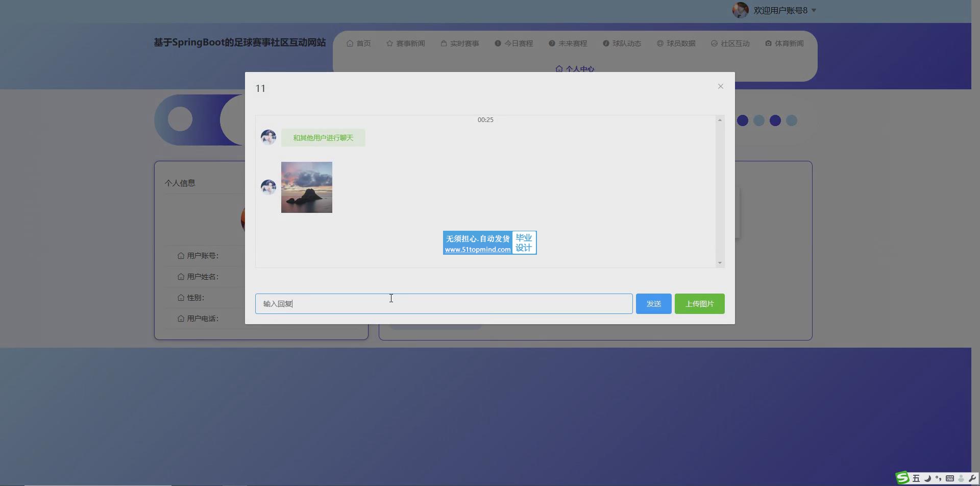The image size is (980, 486).
Task: Toggle the moon half-width/full-width switch
Action: tap(927, 478)
